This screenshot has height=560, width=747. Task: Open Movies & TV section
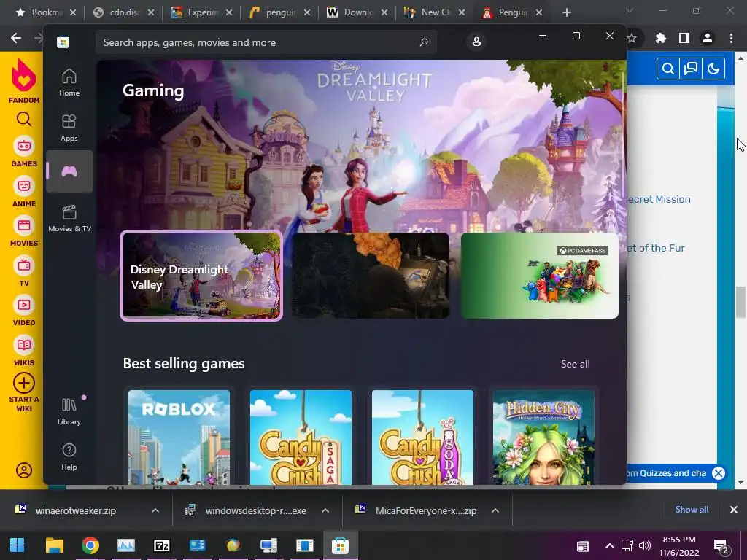point(69,218)
